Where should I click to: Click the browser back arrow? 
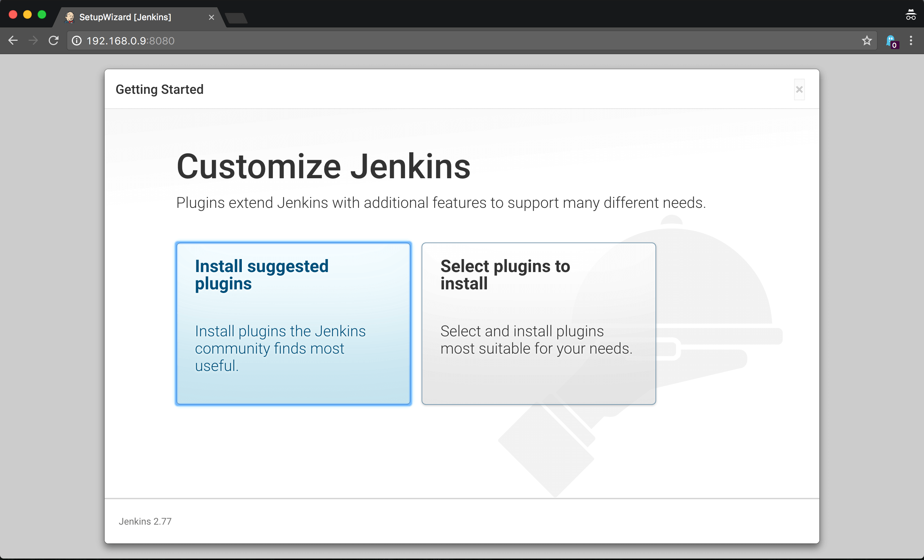(13, 40)
